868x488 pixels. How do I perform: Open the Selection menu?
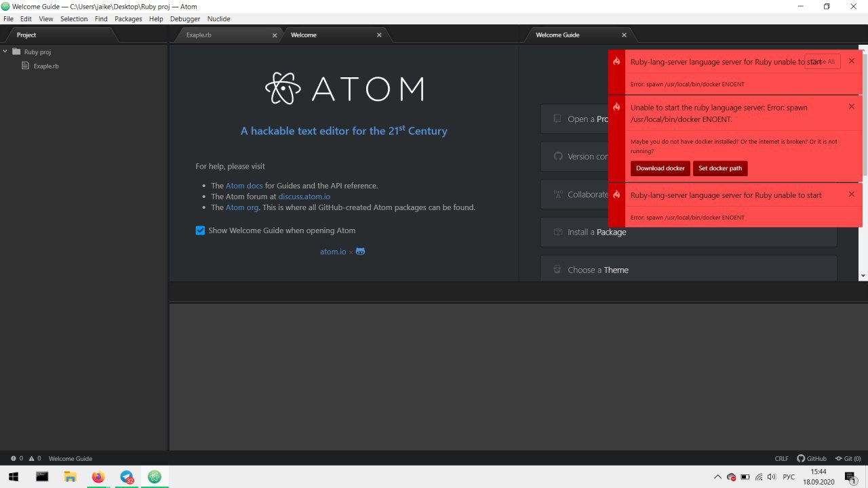[x=74, y=19]
